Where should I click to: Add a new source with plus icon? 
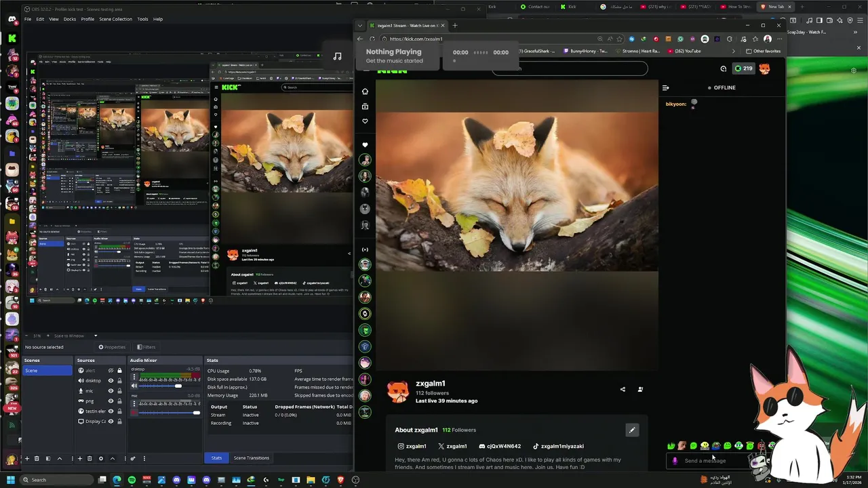tap(80, 459)
